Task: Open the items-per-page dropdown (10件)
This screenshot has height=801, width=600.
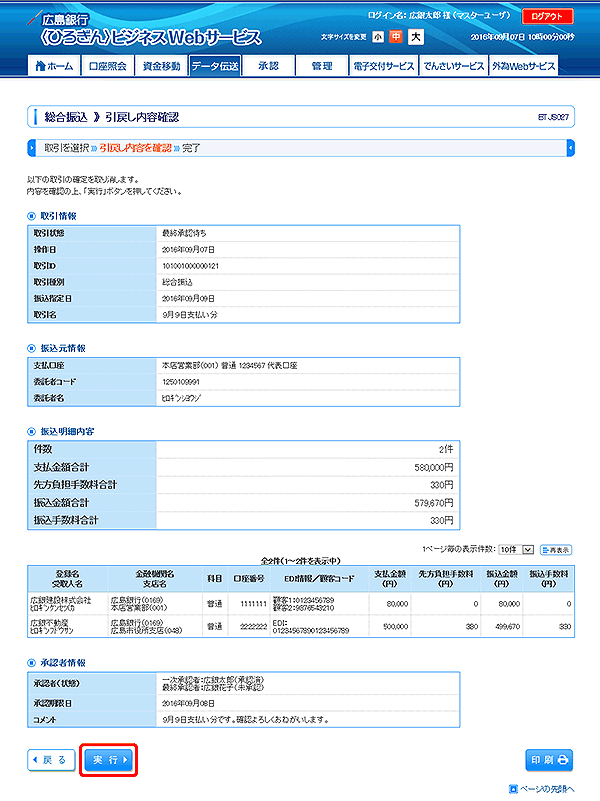Action: 516,550
